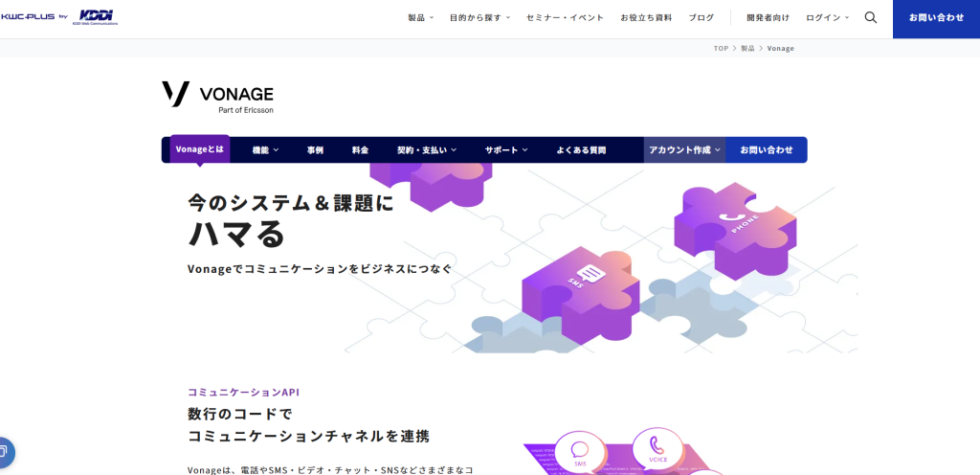
Task: Click the SMS speech bubble circle icon
Action: [580, 453]
